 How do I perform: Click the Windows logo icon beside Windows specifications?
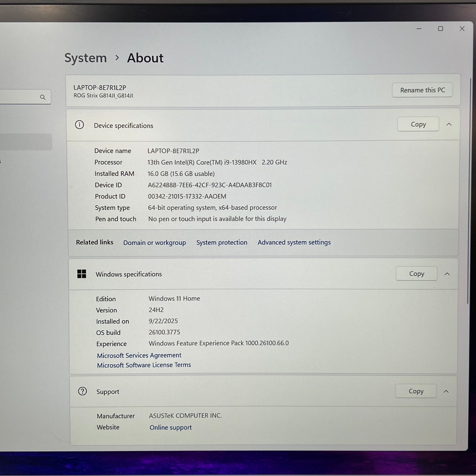[x=81, y=274]
